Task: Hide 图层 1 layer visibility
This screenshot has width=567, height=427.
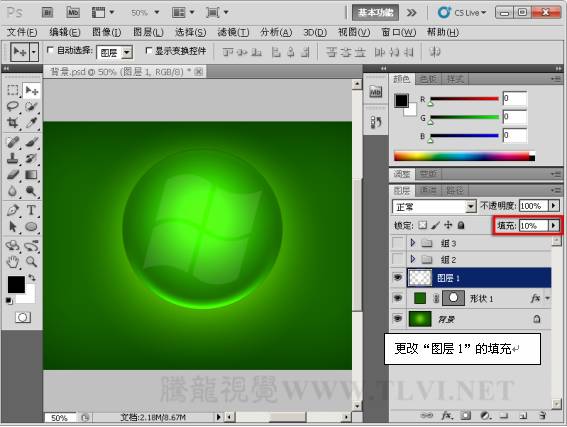Action: click(x=398, y=278)
